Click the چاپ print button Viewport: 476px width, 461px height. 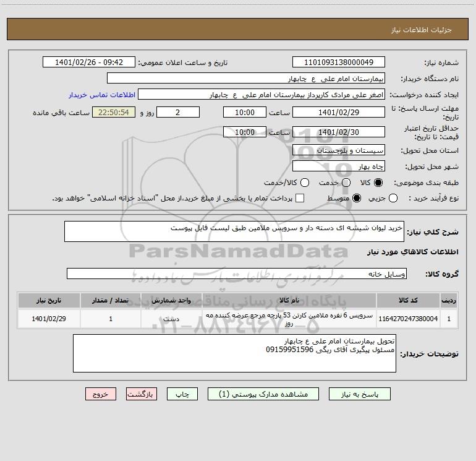click(x=182, y=394)
